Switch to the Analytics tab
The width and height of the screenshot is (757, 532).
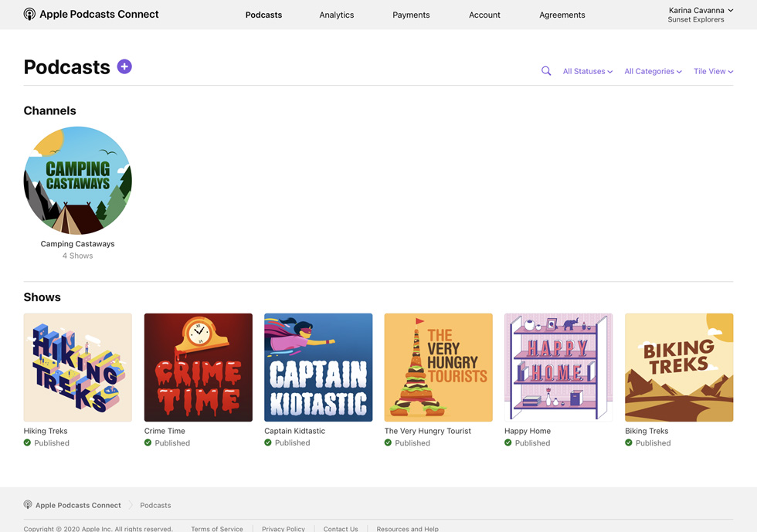pos(336,14)
